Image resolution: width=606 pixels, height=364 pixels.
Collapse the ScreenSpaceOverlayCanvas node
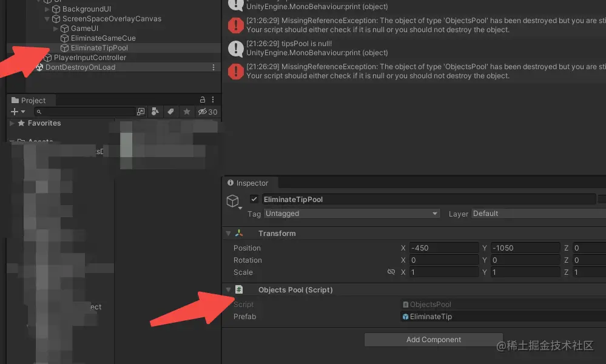pyautogui.click(x=47, y=19)
